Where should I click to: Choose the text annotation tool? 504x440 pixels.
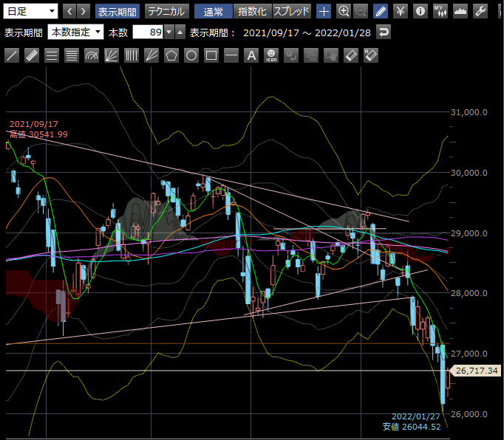click(251, 55)
